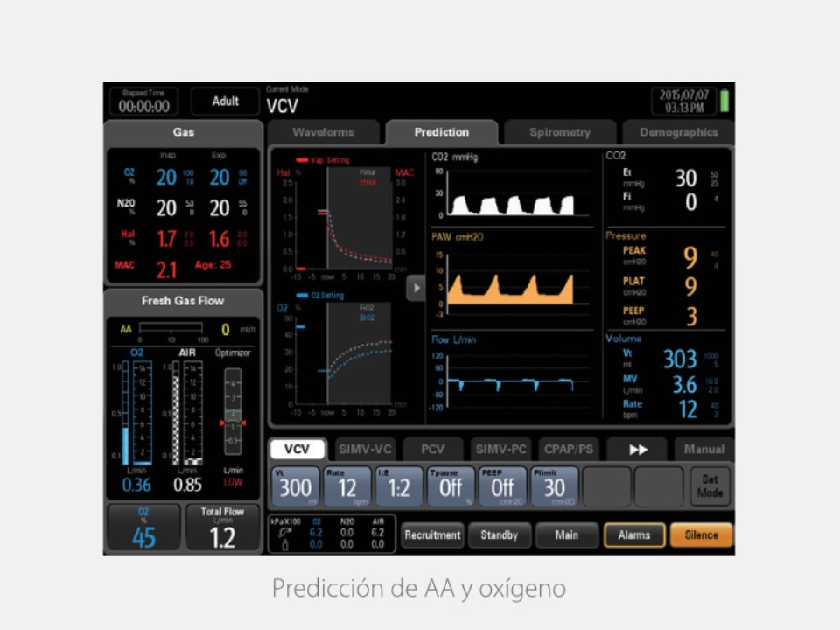Viewport: 840px width, 630px height.
Task: Switch ventilation mode to PCV
Action: (x=432, y=450)
